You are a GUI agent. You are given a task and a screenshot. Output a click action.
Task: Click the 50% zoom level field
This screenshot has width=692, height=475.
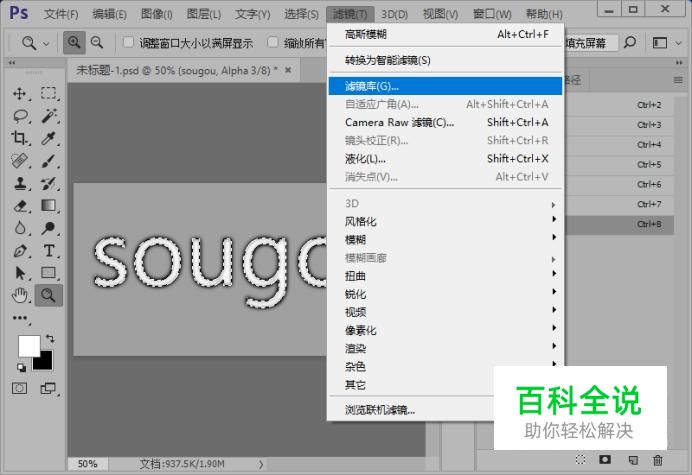tap(87, 464)
